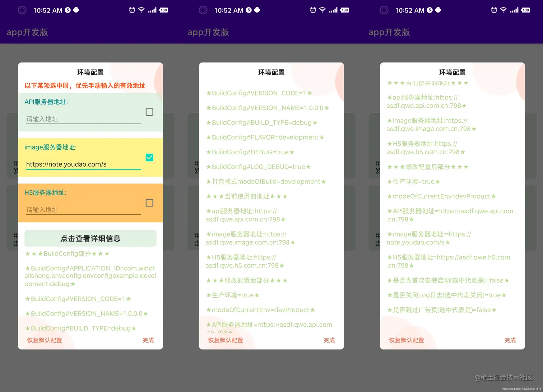Tap 恢复默认配置 to restore default config
Screen dimensions: 543x392
pyautogui.click(x=44, y=340)
